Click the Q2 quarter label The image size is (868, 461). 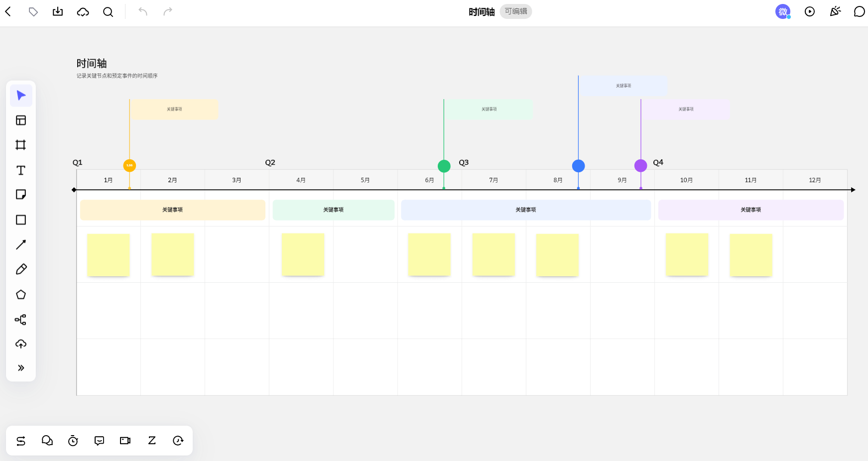tap(270, 162)
